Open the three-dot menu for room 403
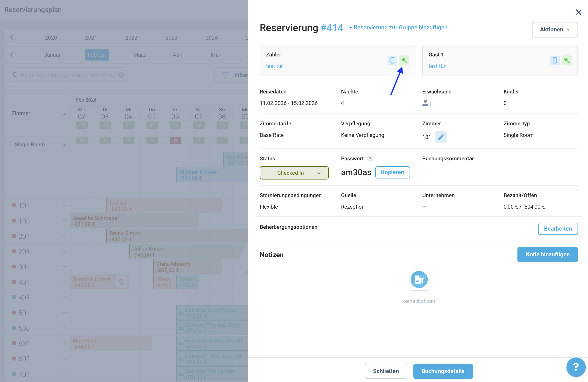This screenshot has height=382, width=588. (64, 297)
